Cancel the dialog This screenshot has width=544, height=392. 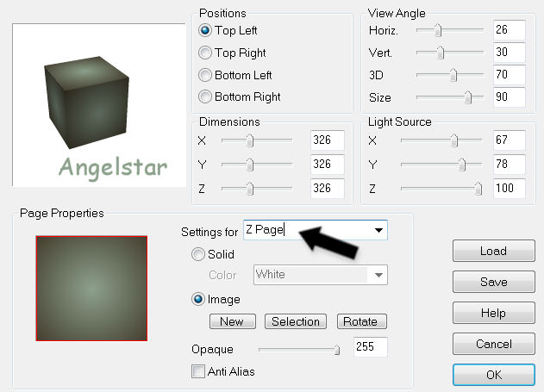(x=492, y=344)
